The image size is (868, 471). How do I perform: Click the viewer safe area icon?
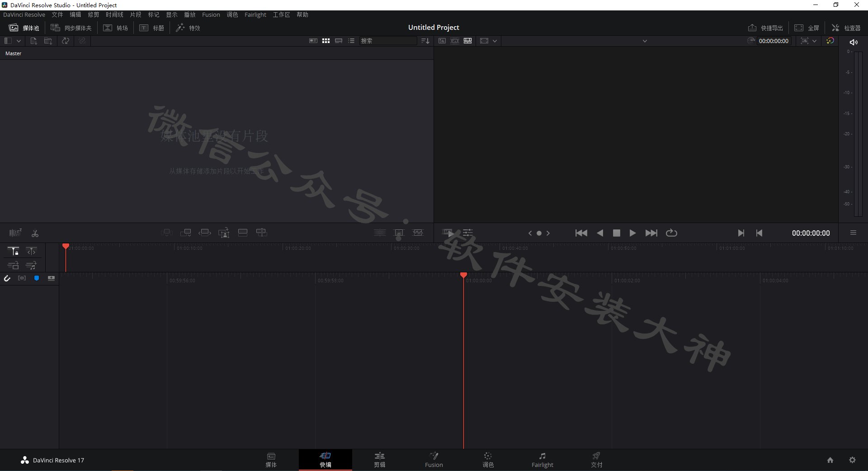tap(484, 41)
